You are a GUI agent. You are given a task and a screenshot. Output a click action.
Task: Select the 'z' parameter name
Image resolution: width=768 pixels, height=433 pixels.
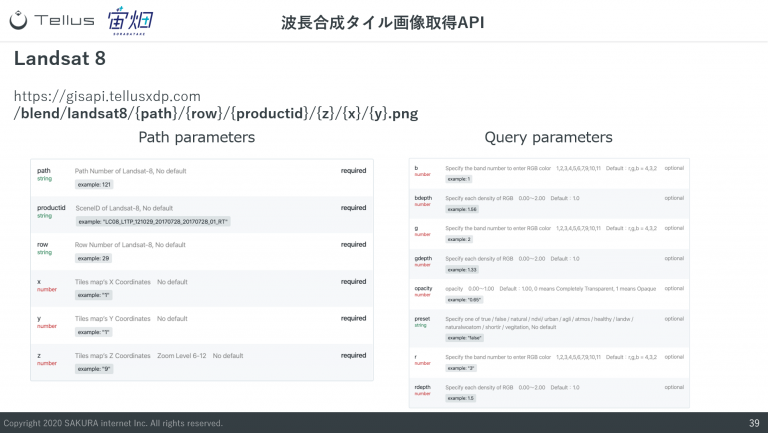click(39, 356)
